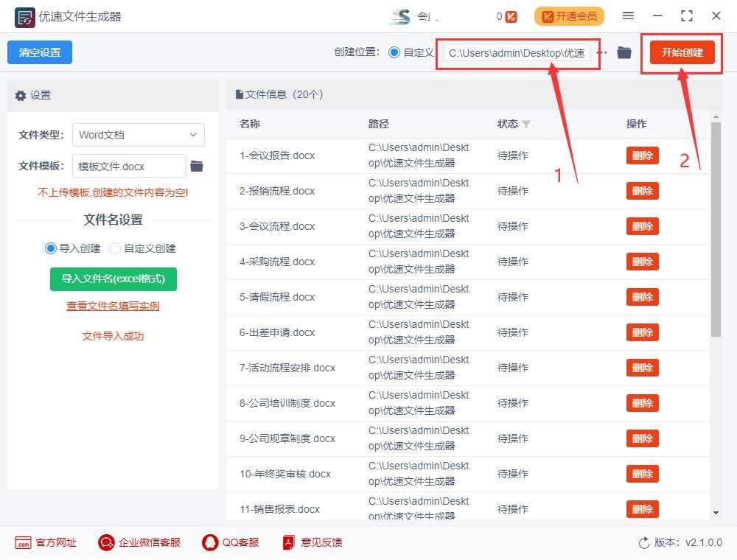Delete row 2-报销流程.docx

[x=642, y=191]
